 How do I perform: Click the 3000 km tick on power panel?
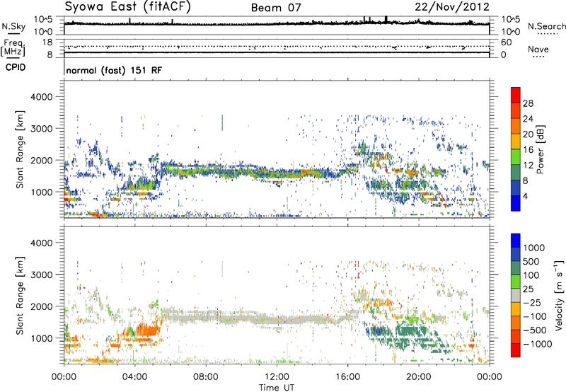(41, 129)
